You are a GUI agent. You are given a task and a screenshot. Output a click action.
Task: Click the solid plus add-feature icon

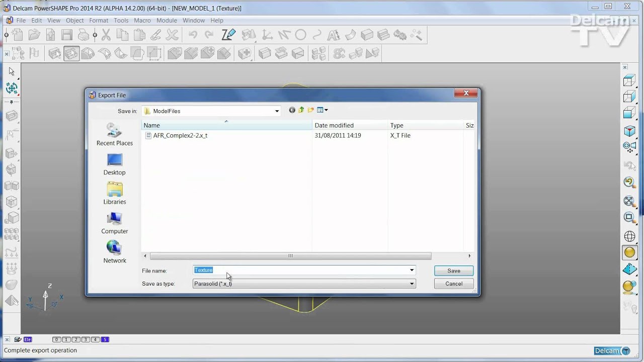tap(245, 53)
